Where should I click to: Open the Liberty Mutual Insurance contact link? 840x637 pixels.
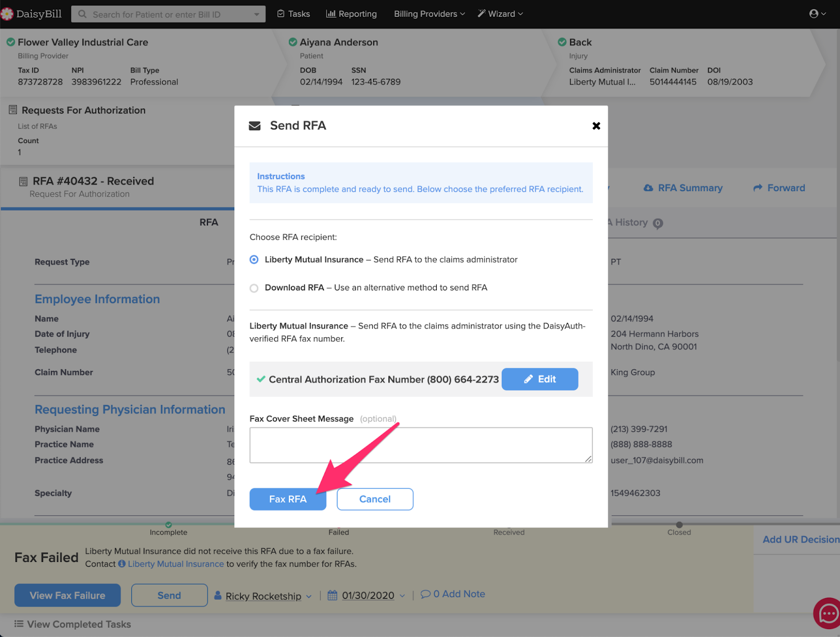tap(176, 564)
